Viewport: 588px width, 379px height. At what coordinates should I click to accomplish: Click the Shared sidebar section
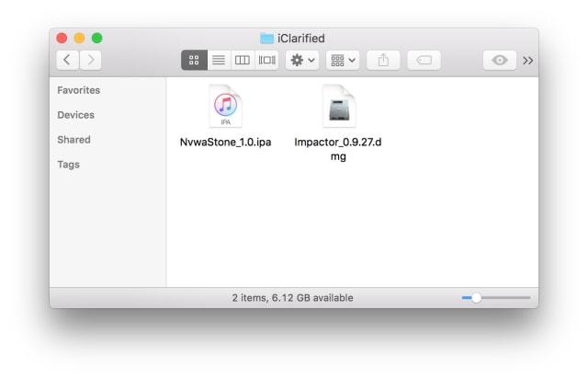click(x=73, y=140)
